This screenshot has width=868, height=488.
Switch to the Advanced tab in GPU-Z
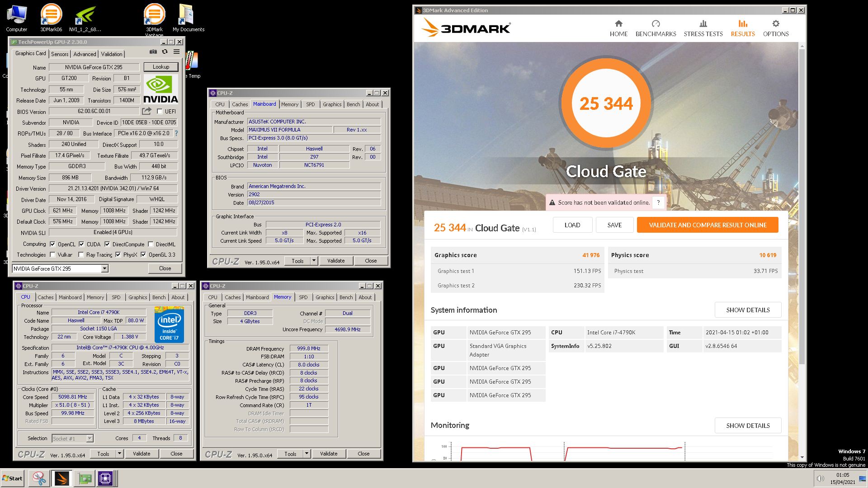pyautogui.click(x=85, y=54)
